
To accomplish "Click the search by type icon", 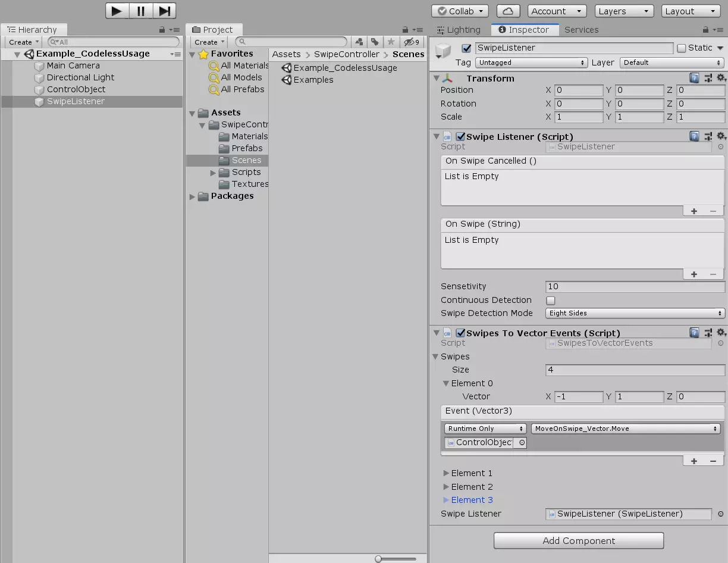I will [359, 42].
